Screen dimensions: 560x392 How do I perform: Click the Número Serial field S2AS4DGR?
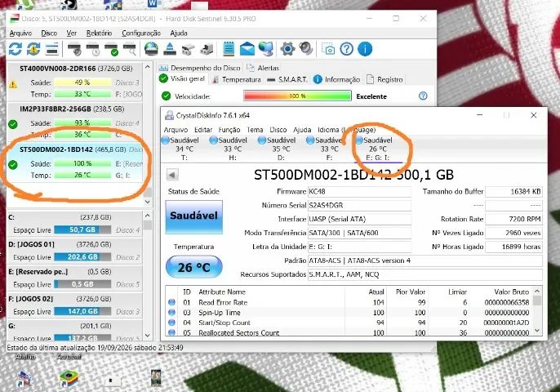(x=359, y=206)
